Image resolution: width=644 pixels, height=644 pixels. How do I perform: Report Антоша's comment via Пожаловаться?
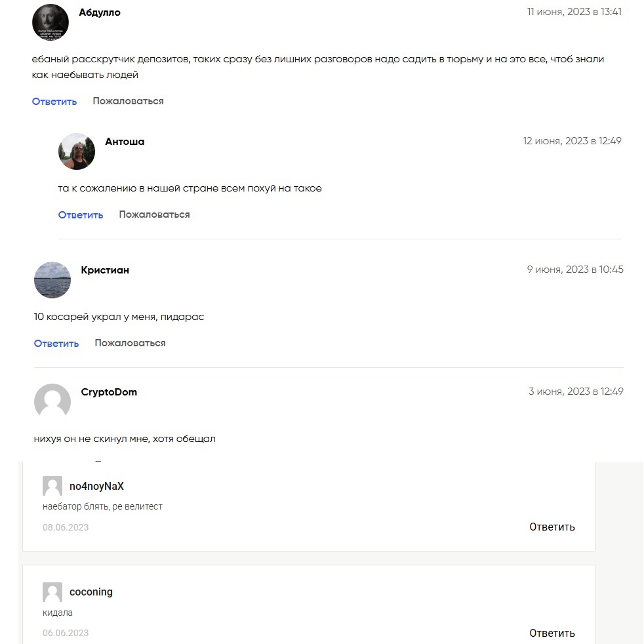click(x=154, y=214)
